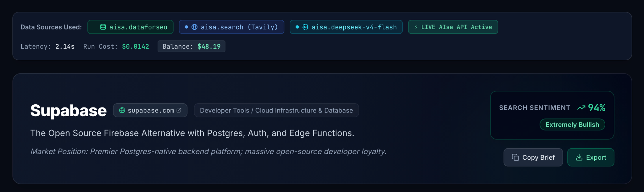Image resolution: width=644 pixels, height=192 pixels.
Task: Click the Latency 2.14s value
Action: [x=65, y=47]
